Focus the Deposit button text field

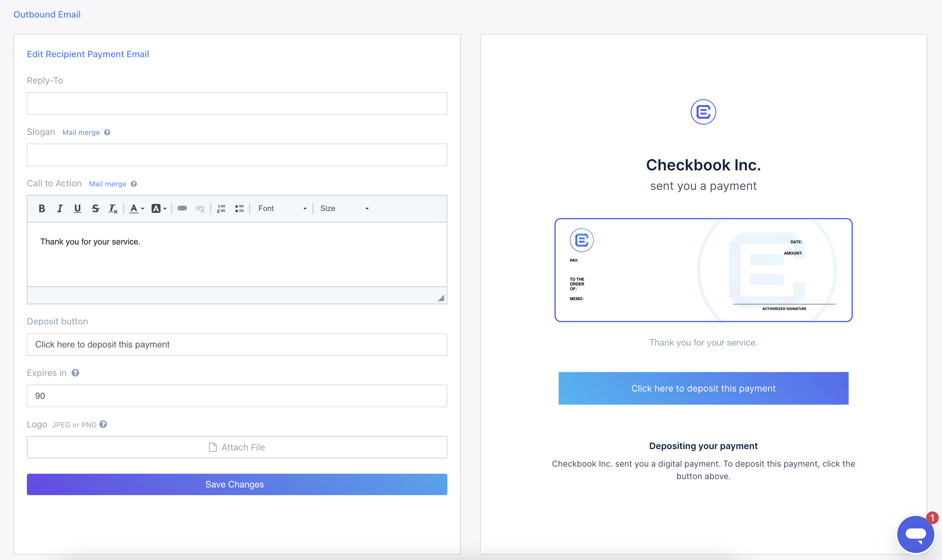point(237,344)
